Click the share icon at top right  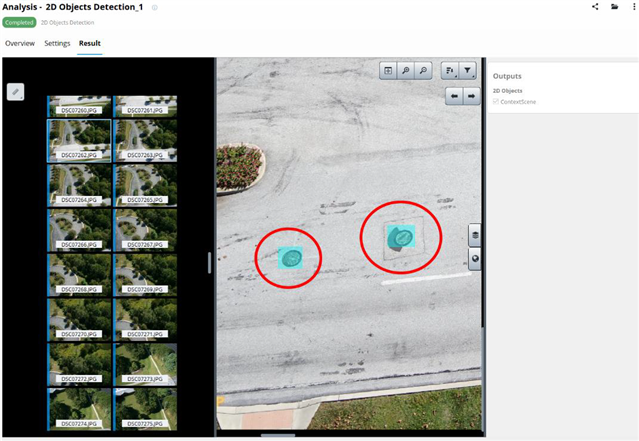click(595, 7)
